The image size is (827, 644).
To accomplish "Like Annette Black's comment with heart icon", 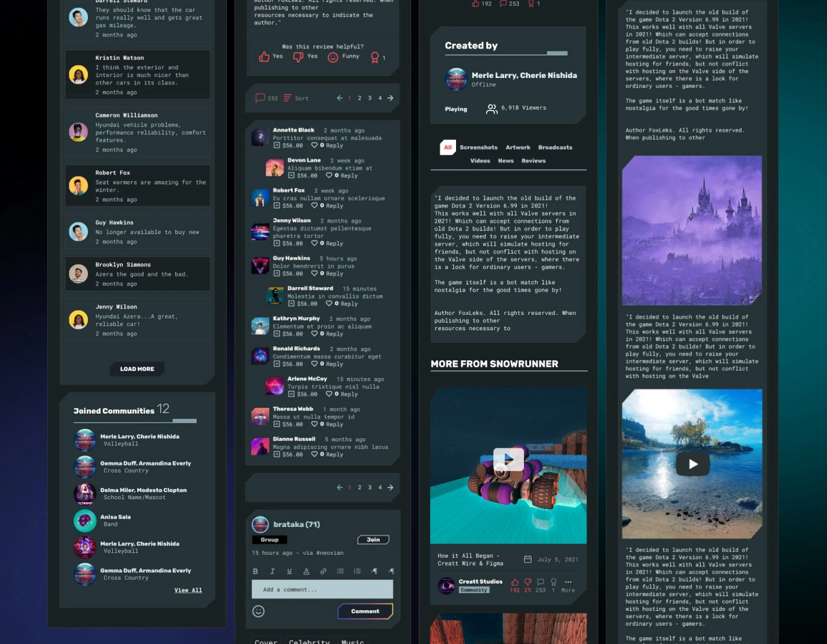I will [x=314, y=145].
